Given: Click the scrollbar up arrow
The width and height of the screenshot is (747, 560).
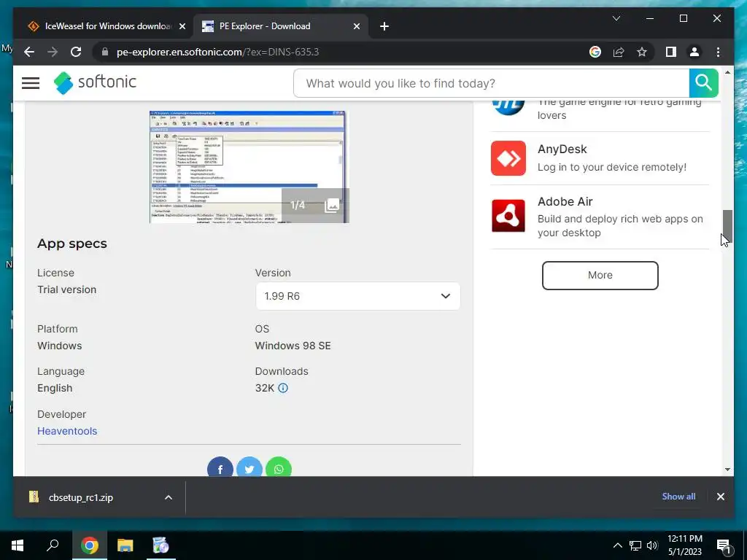Looking at the screenshot, I should pyautogui.click(x=727, y=72).
